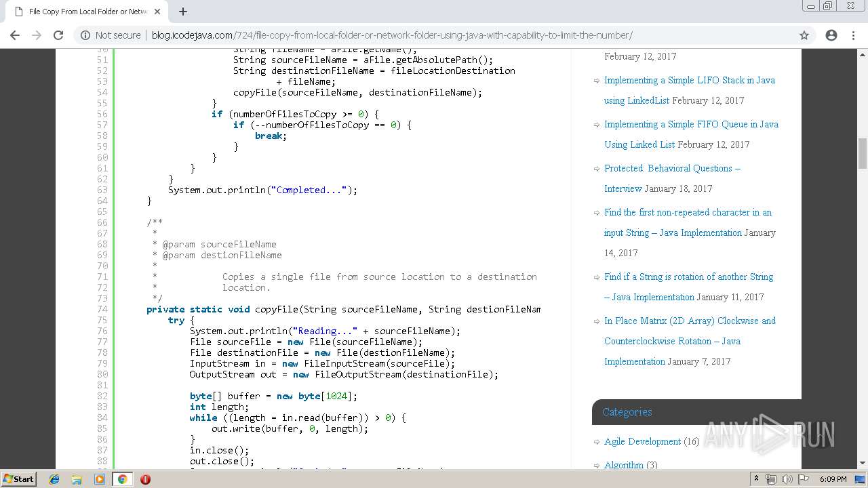Open the Windows Start menu

tap(18, 479)
